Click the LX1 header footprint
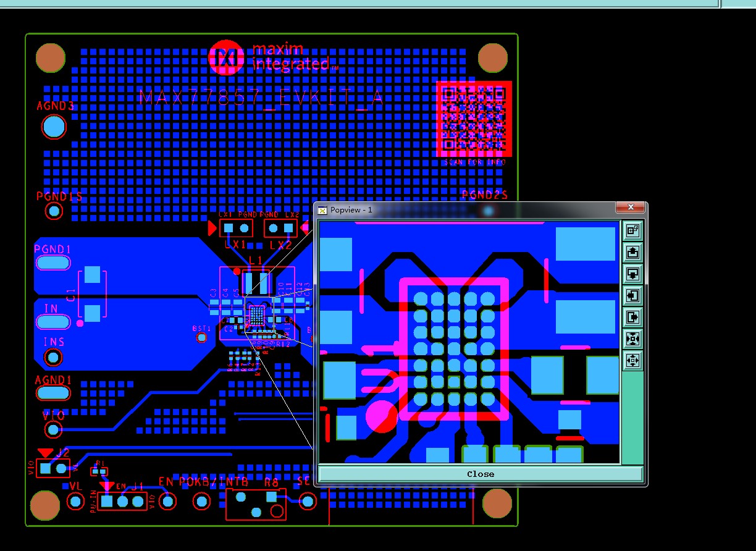Image resolution: width=756 pixels, height=551 pixels. coord(236,228)
